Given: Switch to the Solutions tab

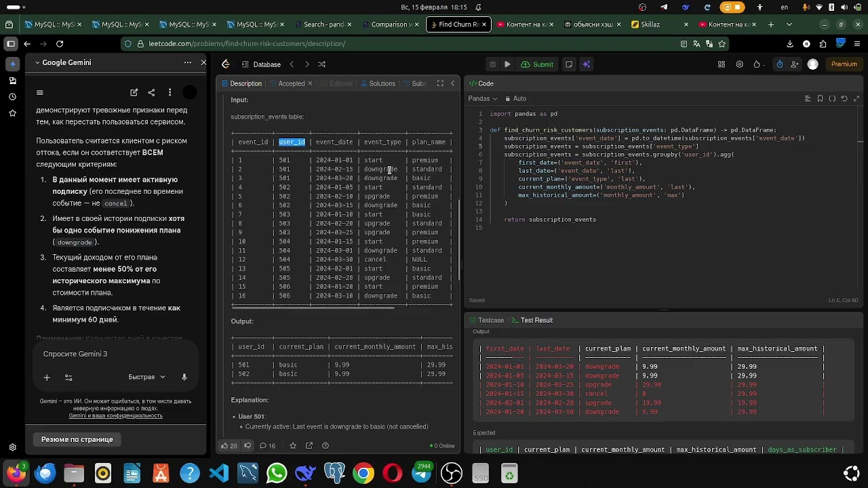Looking at the screenshot, I should [x=378, y=83].
